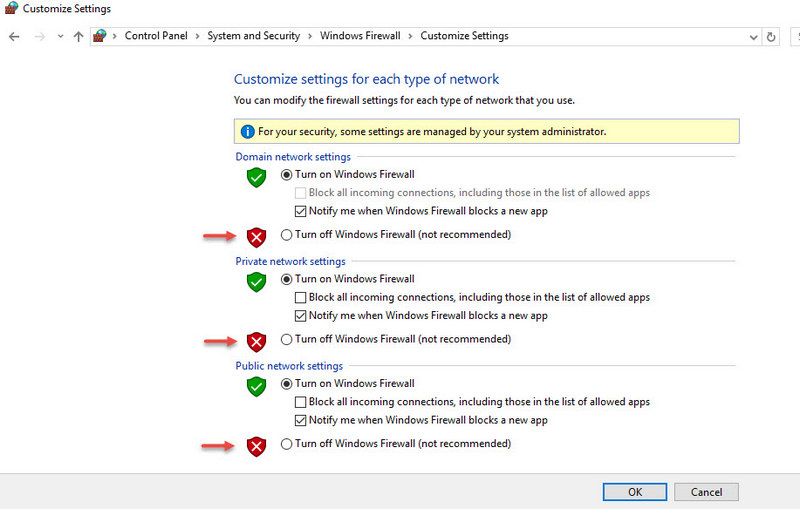Click green shield under Public network settings
The image size is (800, 509).
(x=257, y=387)
